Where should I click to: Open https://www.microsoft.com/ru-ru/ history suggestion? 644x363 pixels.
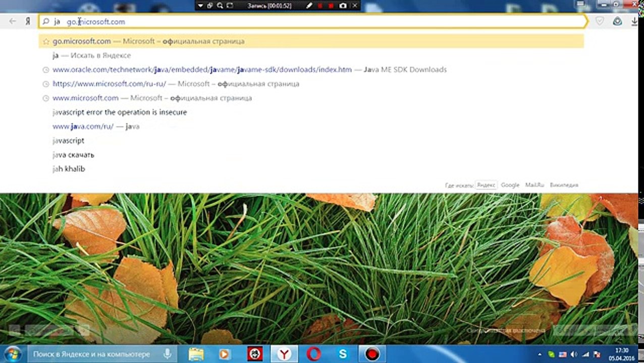(x=176, y=84)
